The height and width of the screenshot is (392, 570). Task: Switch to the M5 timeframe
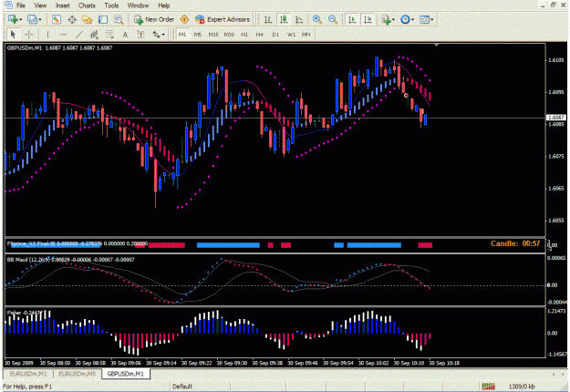(x=197, y=35)
